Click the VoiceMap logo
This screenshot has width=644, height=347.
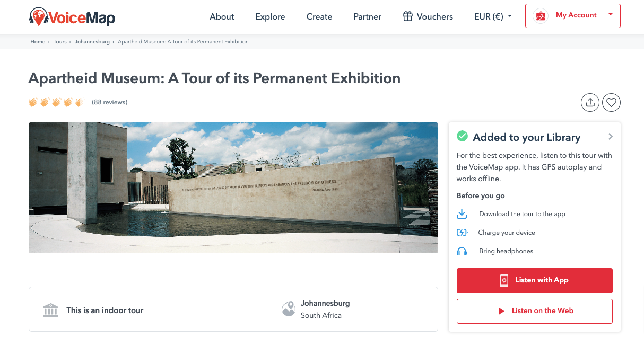72,17
